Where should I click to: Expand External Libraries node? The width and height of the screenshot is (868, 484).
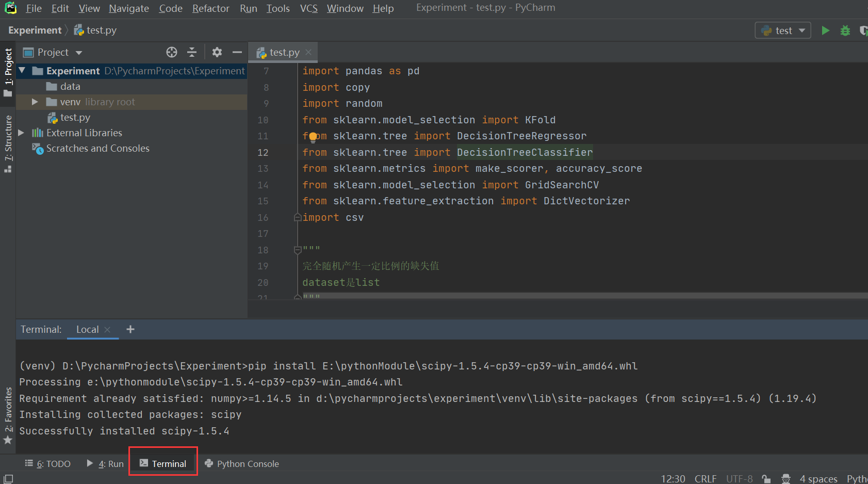click(21, 133)
